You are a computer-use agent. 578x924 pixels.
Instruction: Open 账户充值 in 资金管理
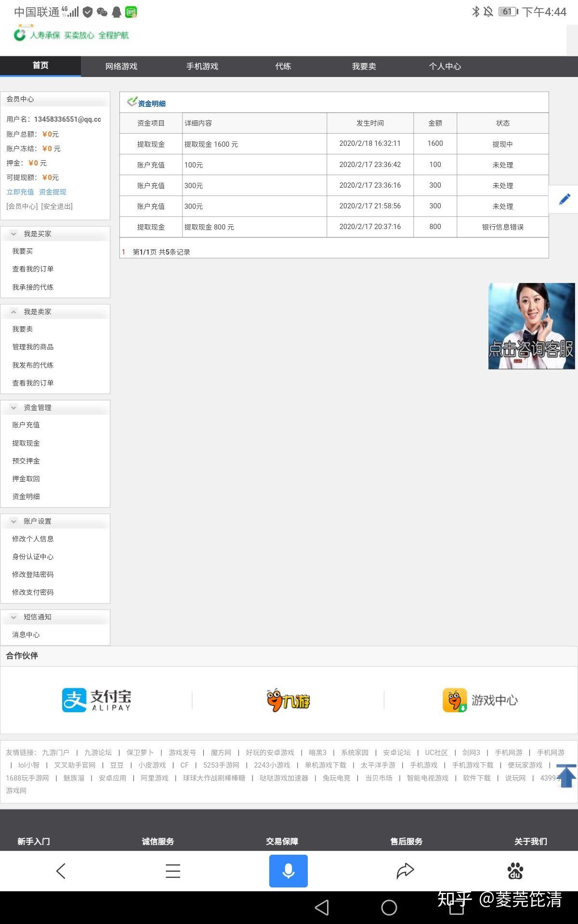coord(26,425)
